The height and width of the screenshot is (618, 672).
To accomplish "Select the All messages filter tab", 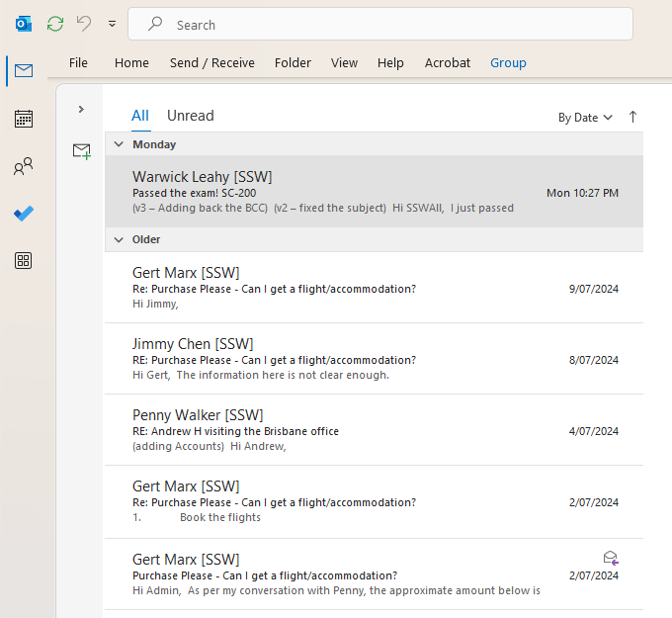I will (x=140, y=116).
